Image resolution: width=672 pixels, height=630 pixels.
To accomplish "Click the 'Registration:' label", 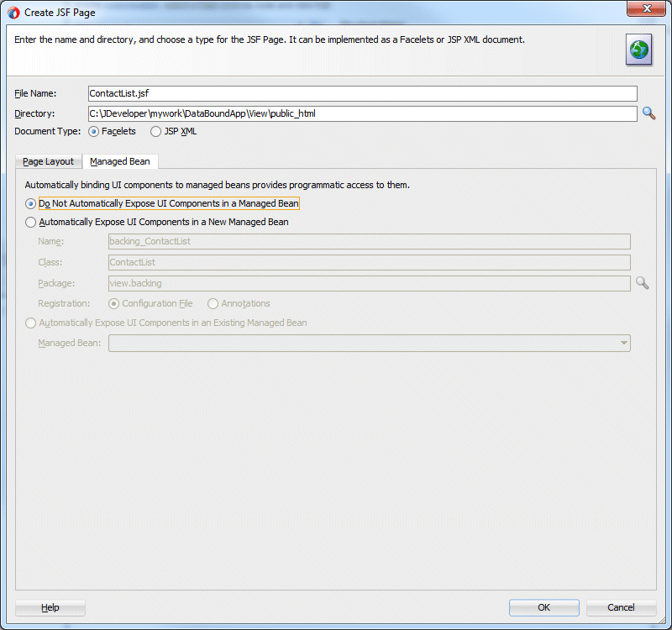I will tap(64, 303).
